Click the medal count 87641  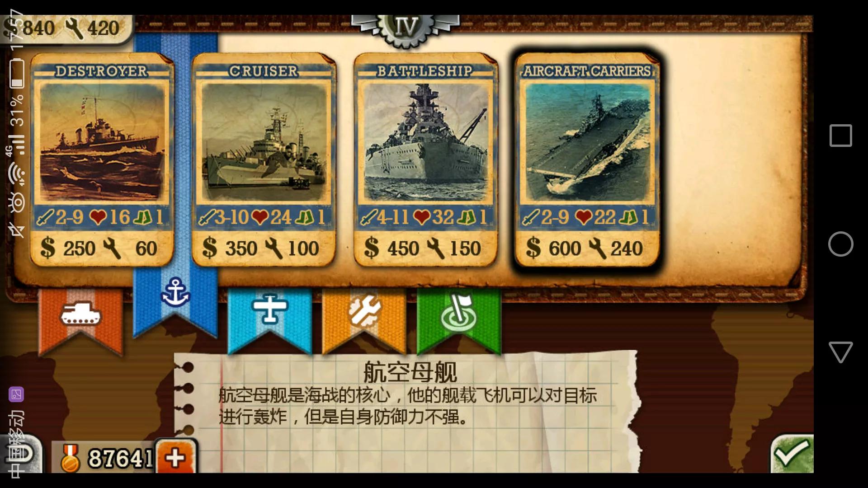121,458
